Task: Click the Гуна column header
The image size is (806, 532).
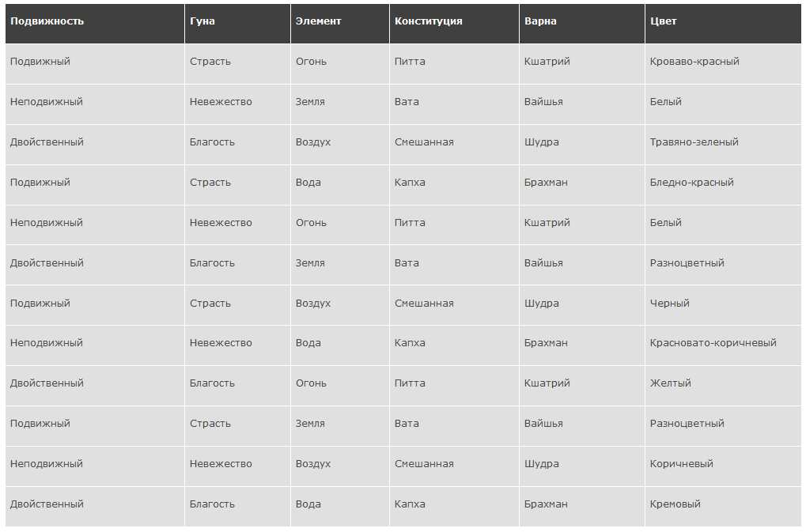Action: pyautogui.click(x=237, y=24)
